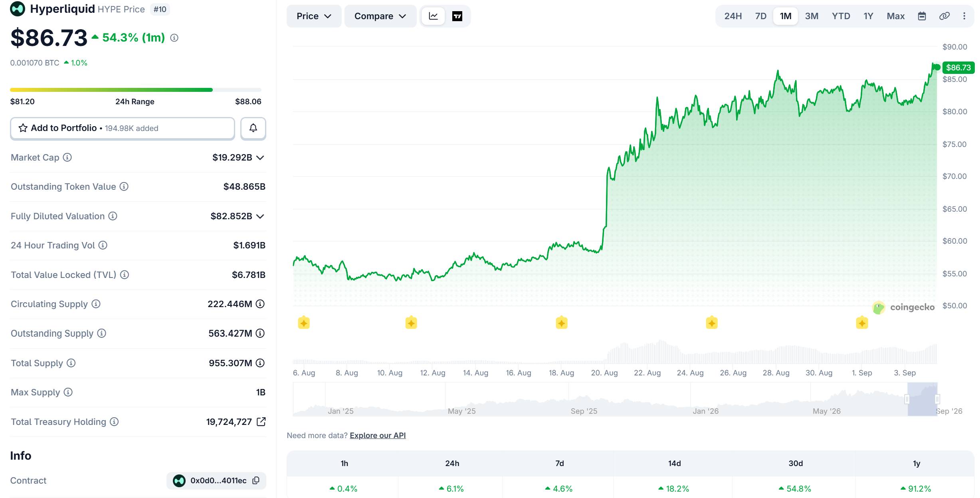Open Max Supply info icon
This screenshot has height=498, width=980.
coord(68,392)
